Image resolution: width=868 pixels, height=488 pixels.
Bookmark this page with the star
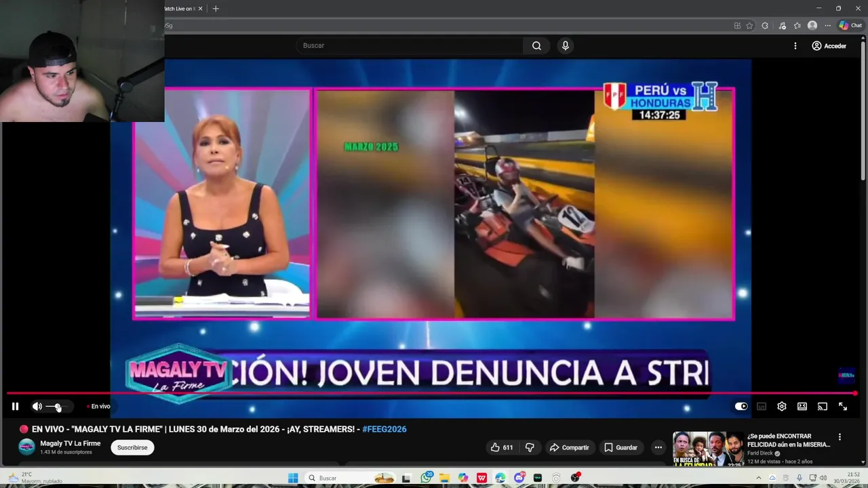click(749, 26)
